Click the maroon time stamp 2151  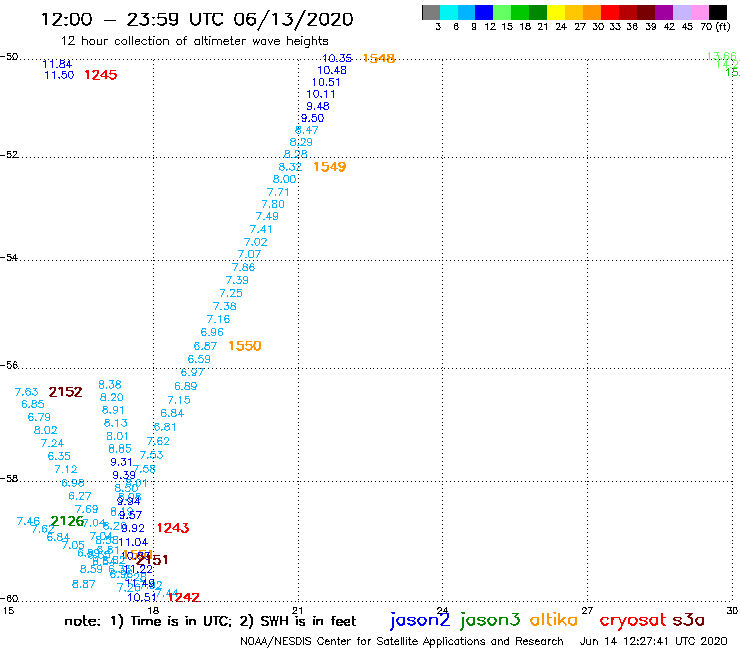pos(152,560)
